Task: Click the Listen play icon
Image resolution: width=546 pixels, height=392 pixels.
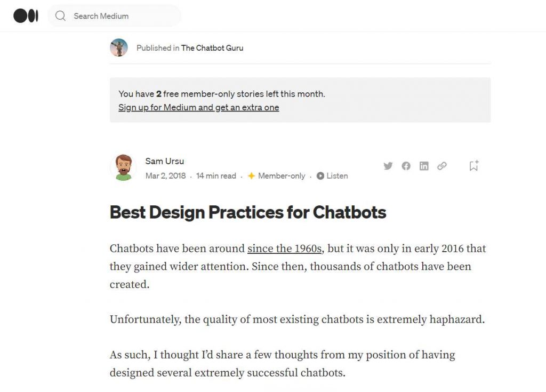Action: coord(320,176)
